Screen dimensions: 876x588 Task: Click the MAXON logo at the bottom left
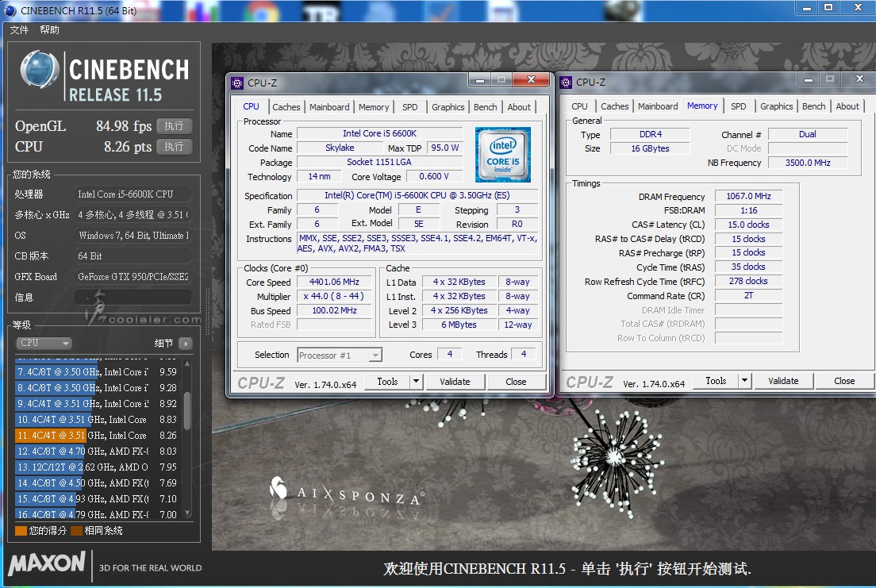point(47,563)
